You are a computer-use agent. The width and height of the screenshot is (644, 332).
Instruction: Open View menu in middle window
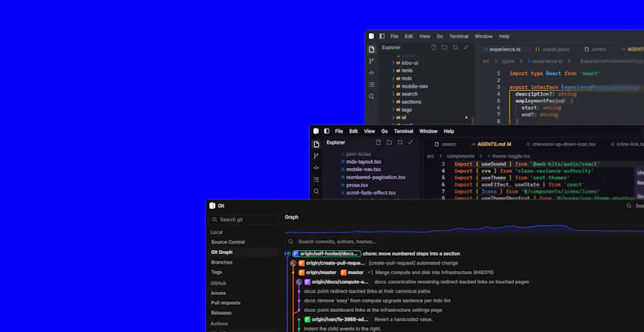pos(369,131)
